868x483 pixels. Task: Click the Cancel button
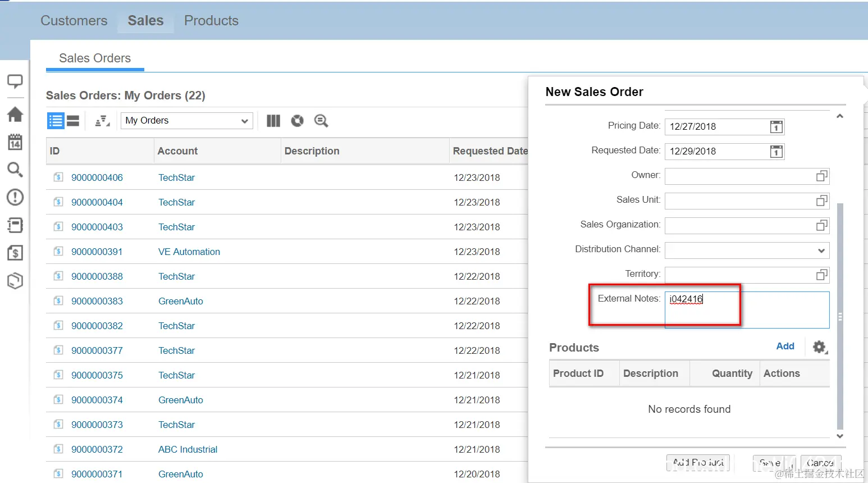point(820,463)
